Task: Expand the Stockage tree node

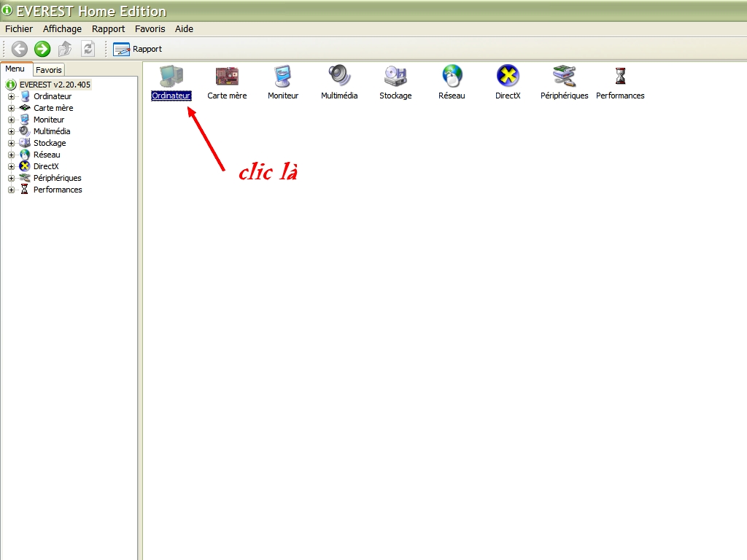Action: 11,143
